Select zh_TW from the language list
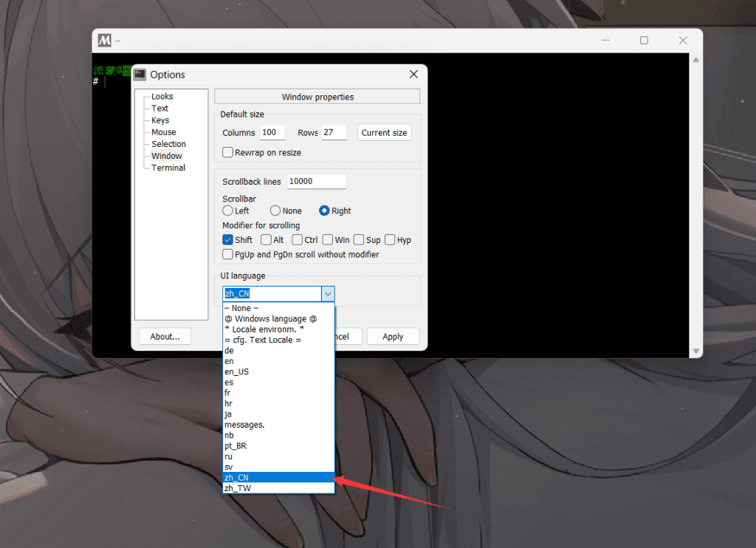The image size is (756, 548). [x=237, y=487]
